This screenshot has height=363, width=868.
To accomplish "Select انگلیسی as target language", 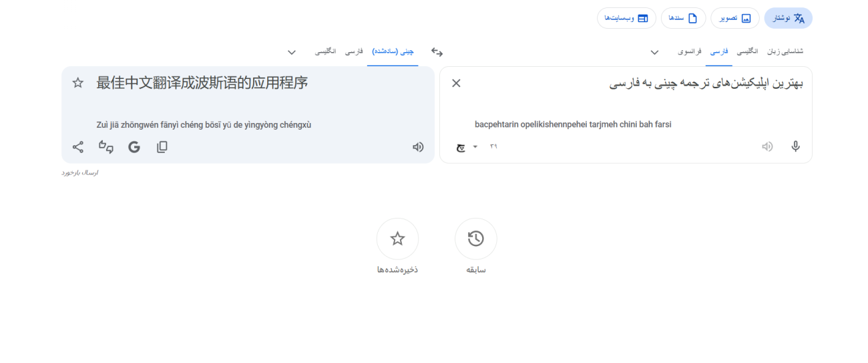I will tap(326, 51).
